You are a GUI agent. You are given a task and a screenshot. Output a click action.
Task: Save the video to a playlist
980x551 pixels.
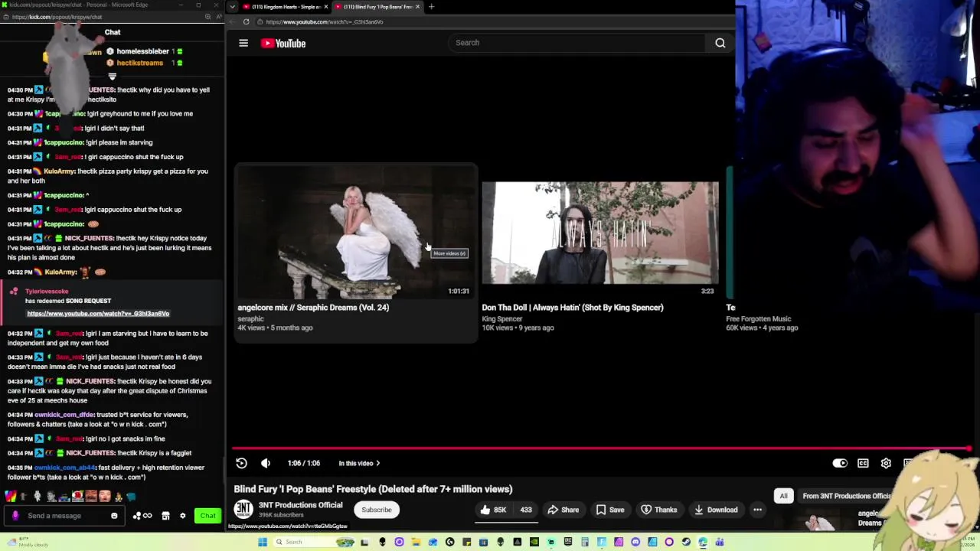click(609, 510)
